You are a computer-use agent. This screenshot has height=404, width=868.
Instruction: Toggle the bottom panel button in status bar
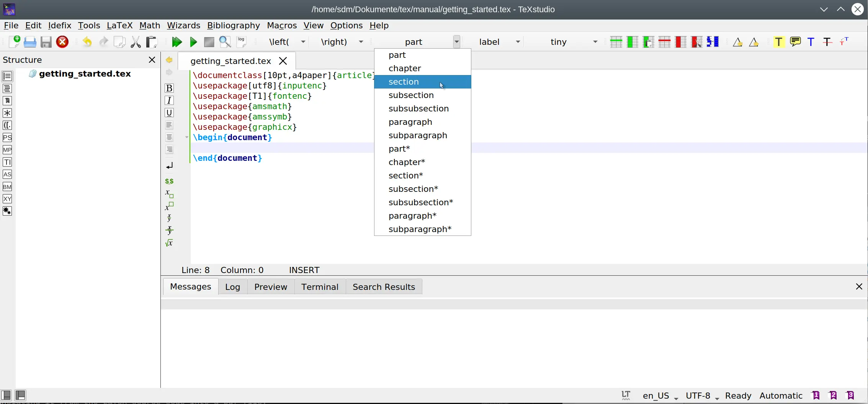click(21, 395)
